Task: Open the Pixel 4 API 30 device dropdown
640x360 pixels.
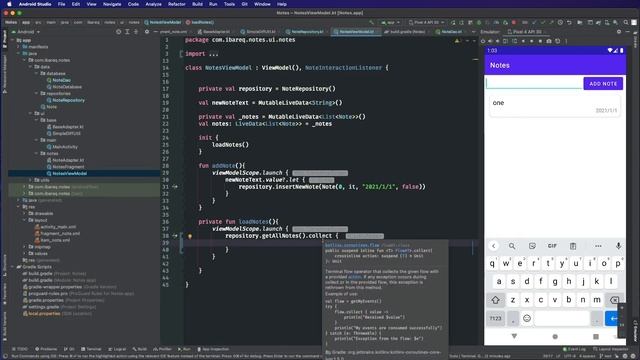Action: [427, 22]
